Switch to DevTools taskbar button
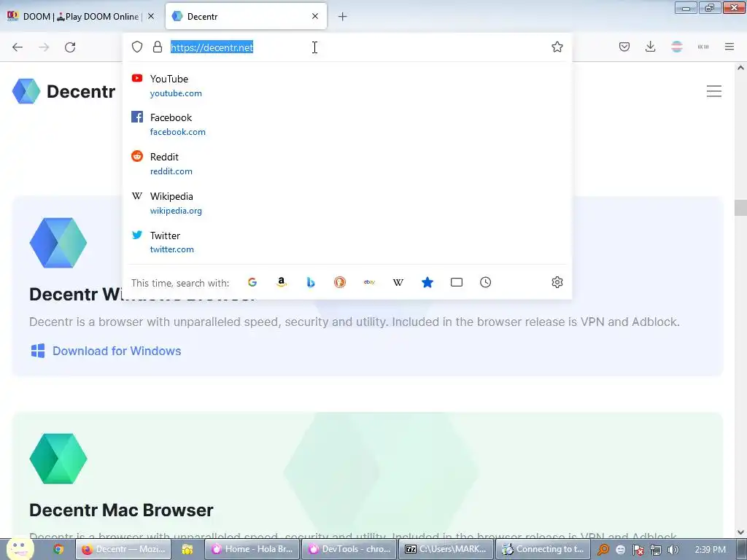 tap(349, 549)
